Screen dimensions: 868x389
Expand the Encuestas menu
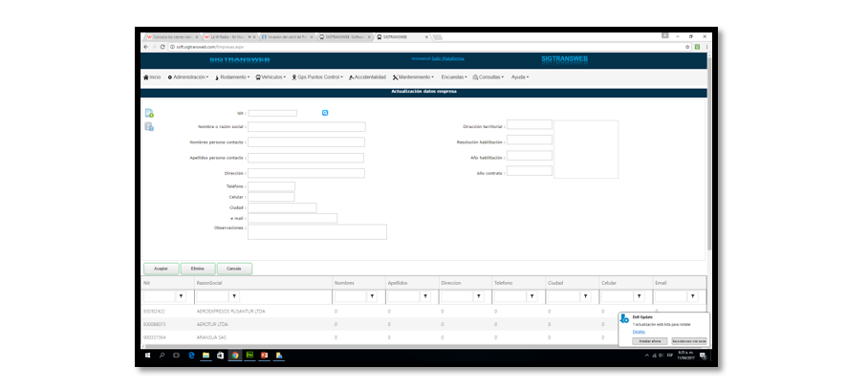click(x=454, y=76)
